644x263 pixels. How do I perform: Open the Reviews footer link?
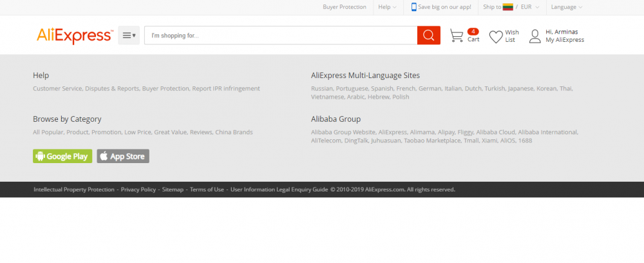tap(201, 132)
